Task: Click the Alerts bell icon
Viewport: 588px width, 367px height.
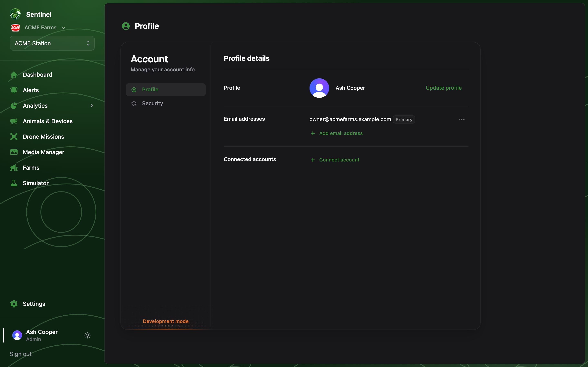Action: point(14,90)
